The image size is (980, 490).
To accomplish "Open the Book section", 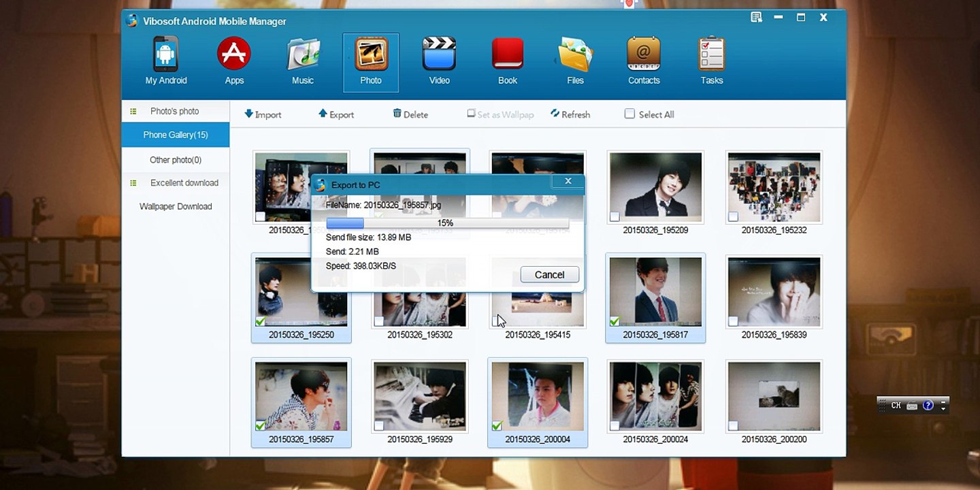I will (x=508, y=62).
